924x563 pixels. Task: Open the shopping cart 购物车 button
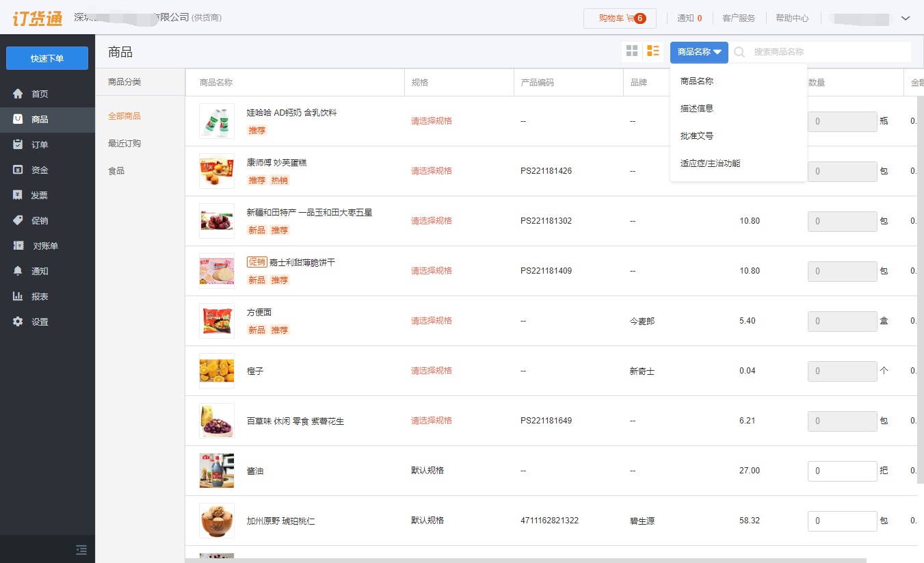(x=620, y=18)
